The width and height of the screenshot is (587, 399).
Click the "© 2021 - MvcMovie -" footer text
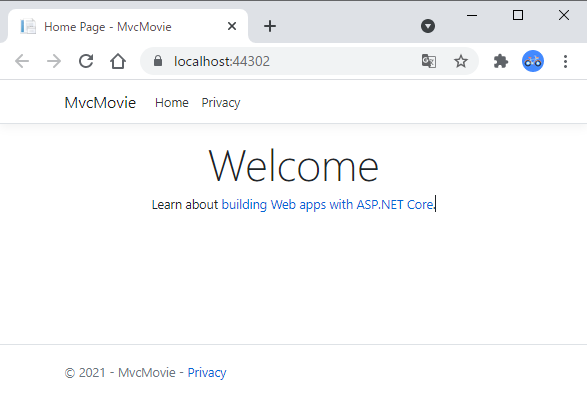click(124, 372)
